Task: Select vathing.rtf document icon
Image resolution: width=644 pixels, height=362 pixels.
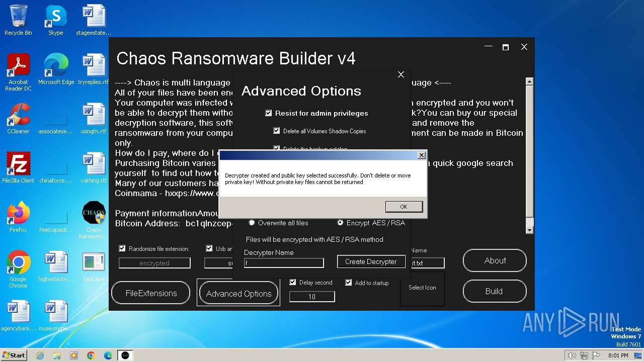Action: pos(94,168)
